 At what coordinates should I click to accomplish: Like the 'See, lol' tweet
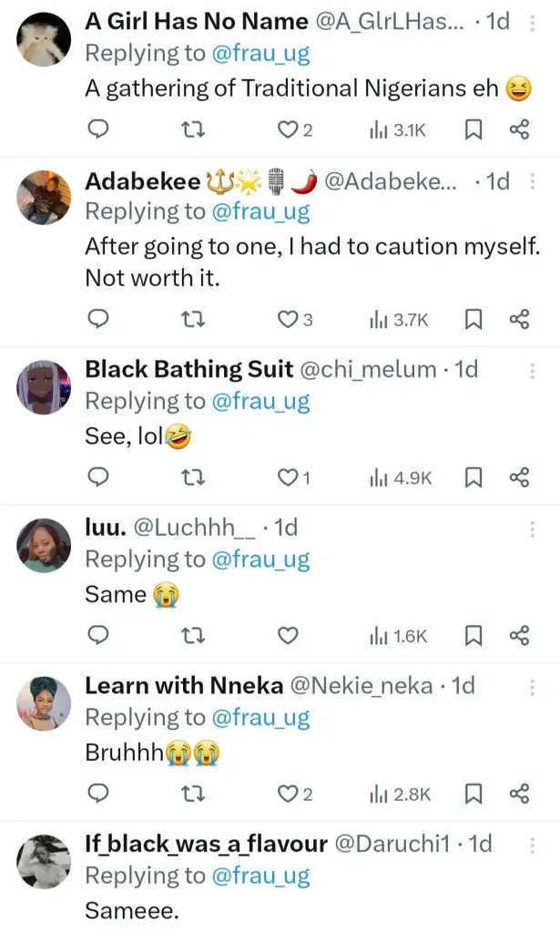click(288, 477)
